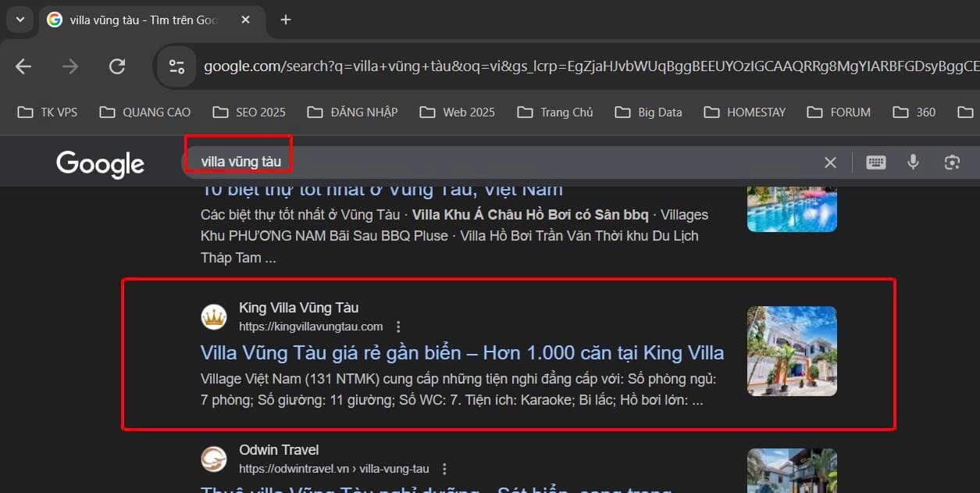The image size is (980, 493).
Task: Open the TK VPS bookmark folder
Action: [48, 113]
